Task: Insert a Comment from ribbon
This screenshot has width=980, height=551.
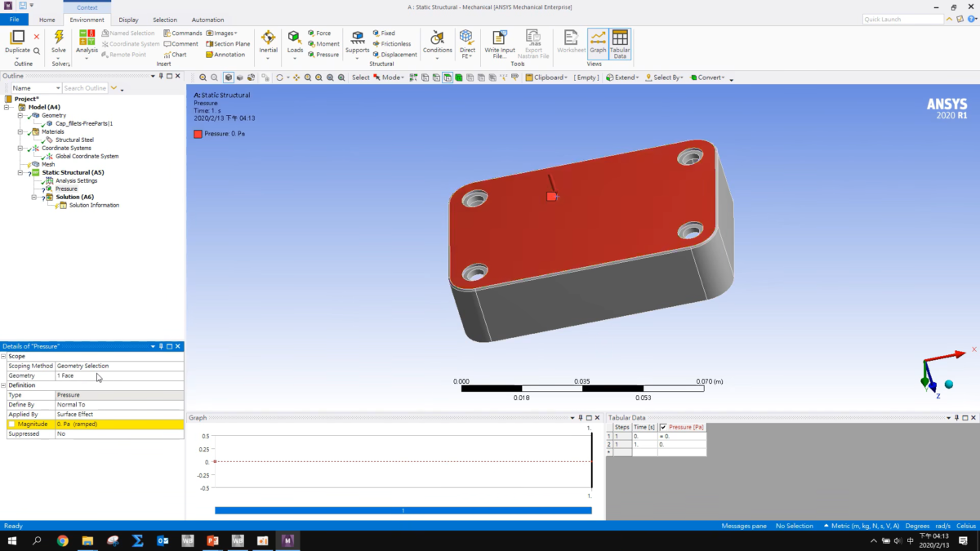Action: (x=180, y=44)
